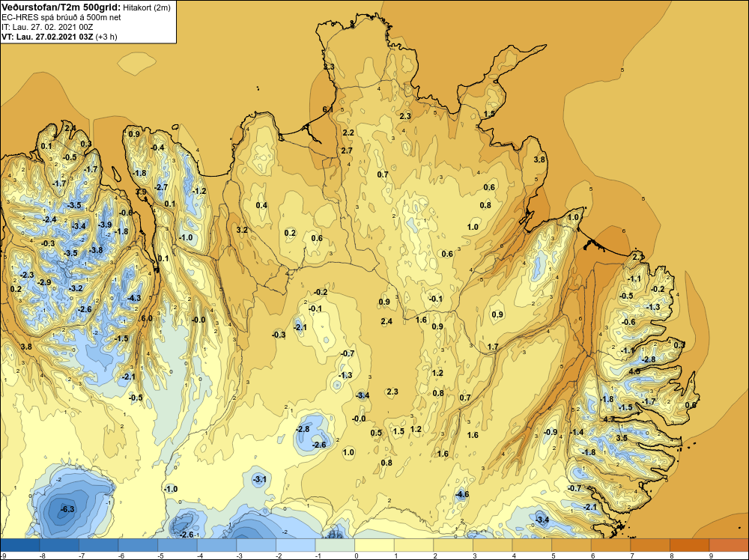Click the -1.2 temperature label
Screen dimensions: 749x560
[198, 191]
